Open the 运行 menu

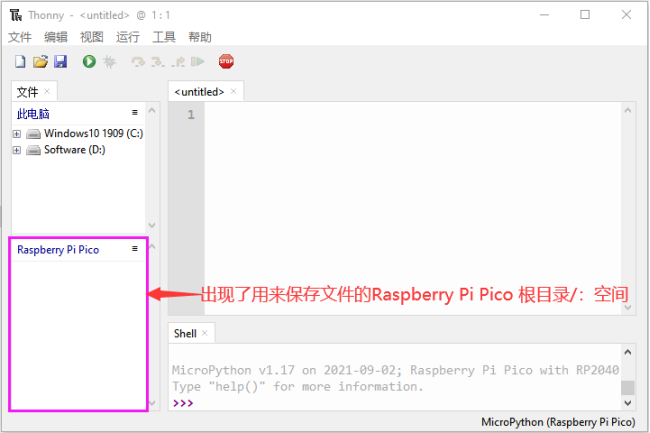pyautogui.click(x=128, y=37)
